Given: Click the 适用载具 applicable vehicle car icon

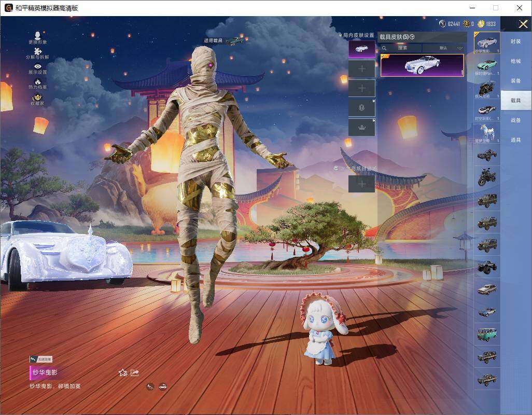Looking at the screenshot, I should pyautogui.click(x=234, y=41).
